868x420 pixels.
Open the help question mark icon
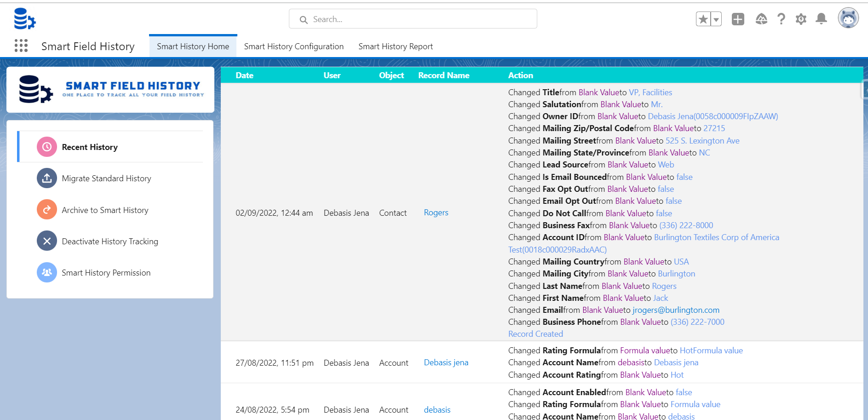tap(781, 19)
